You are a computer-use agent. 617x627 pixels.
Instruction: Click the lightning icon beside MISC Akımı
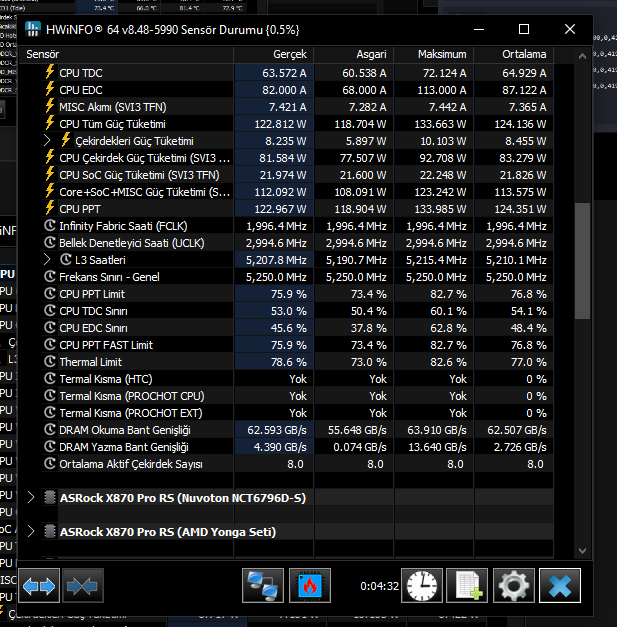pos(50,106)
